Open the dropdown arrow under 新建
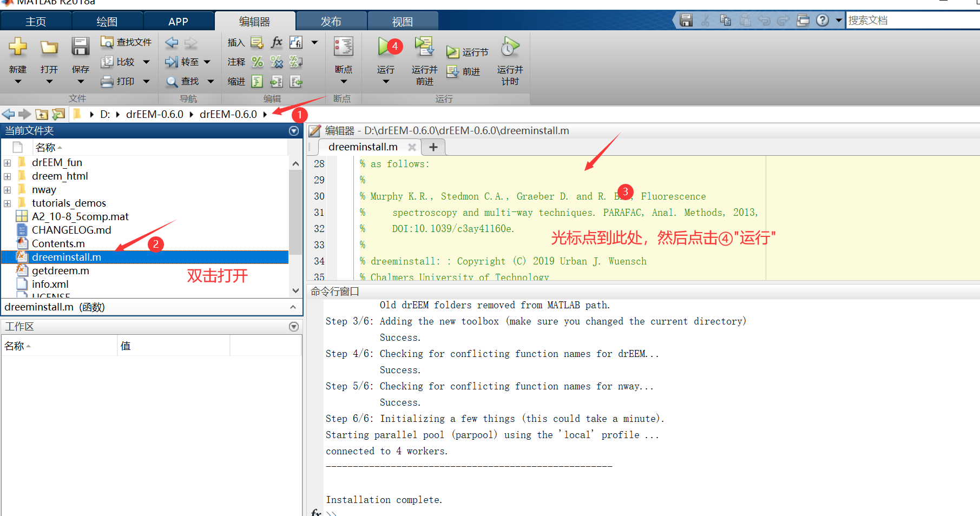The image size is (980, 516). 18,82
